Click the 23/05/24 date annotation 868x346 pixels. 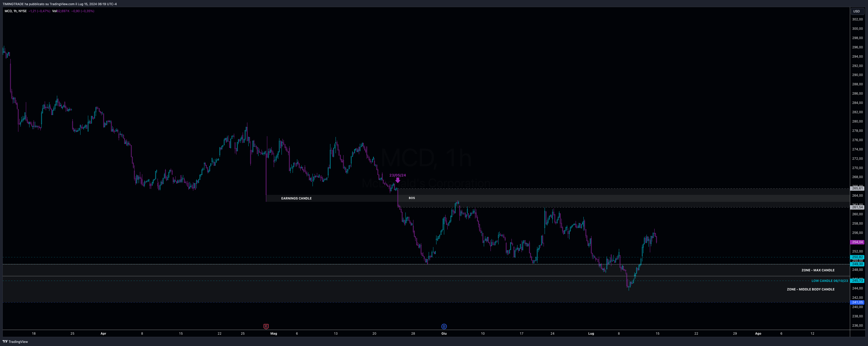click(x=398, y=175)
